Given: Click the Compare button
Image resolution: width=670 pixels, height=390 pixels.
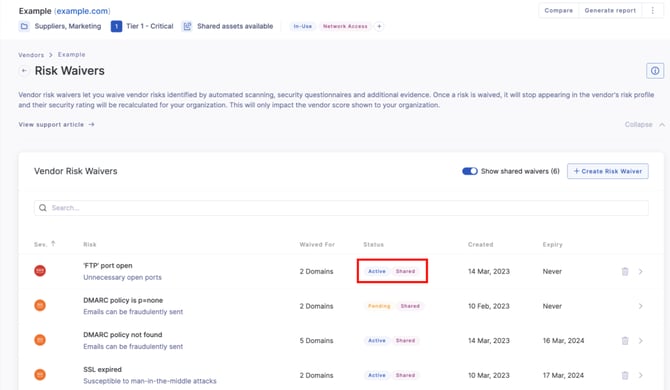Looking at the screenshot, I should pyautogui.click(x=558, y=11).
